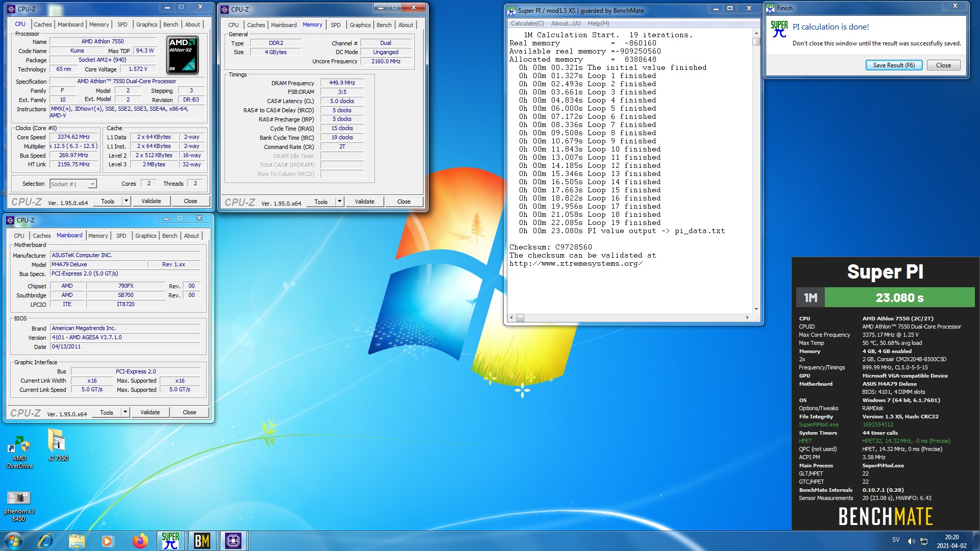This screenshot has height=551, width=980.
Task: Open the Help(H) menu in Super PI
Action: (598, 23)
